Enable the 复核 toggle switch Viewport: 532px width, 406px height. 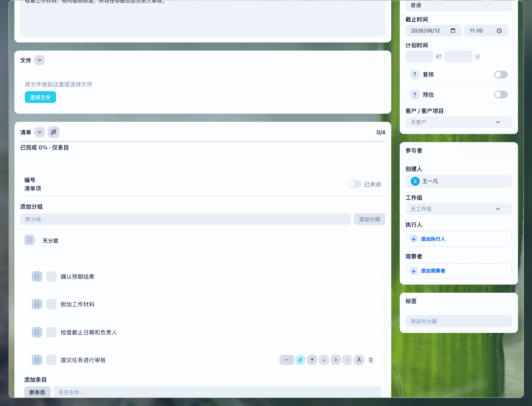tap(501, 75)
